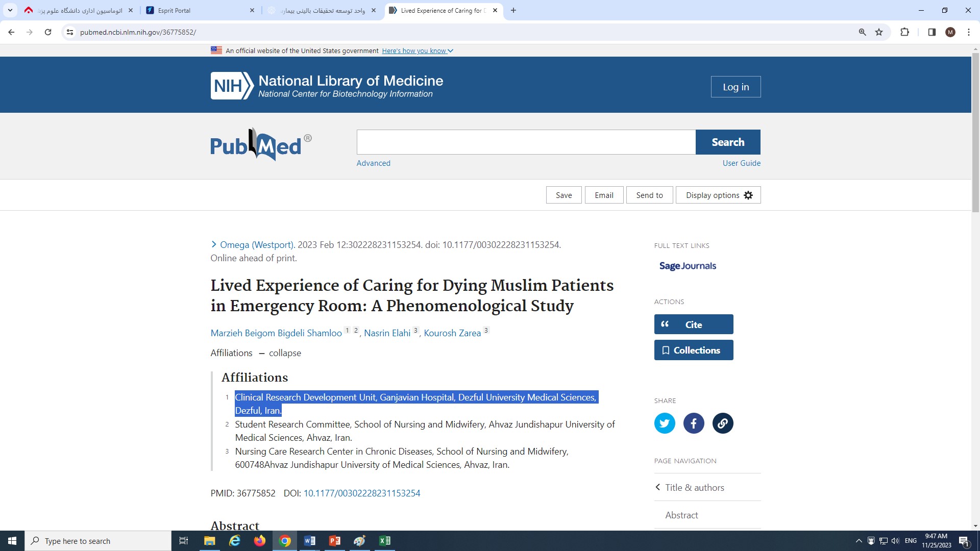This screenshot has width=980, height=551.
Task: Go to Abstract in page navigation
Action: tap(681, 515)
